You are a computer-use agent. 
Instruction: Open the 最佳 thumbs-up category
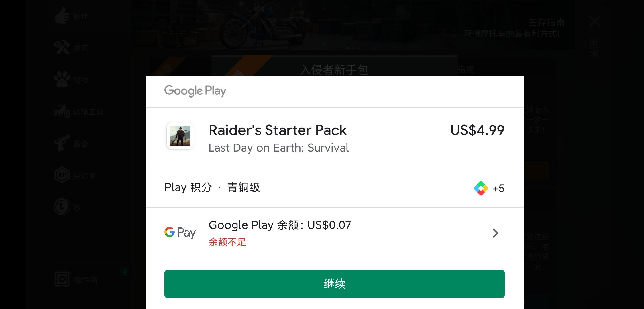click(72, 16)
